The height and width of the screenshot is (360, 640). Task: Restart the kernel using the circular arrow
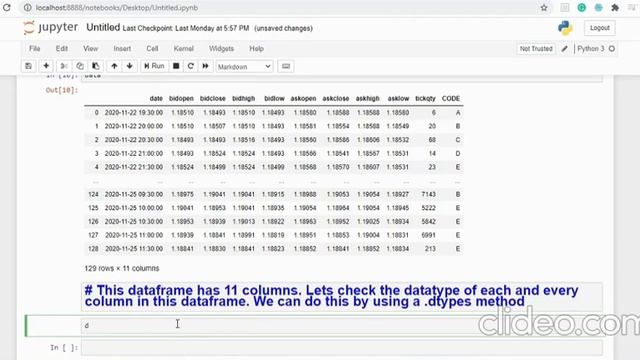click(x=191, y=66)
